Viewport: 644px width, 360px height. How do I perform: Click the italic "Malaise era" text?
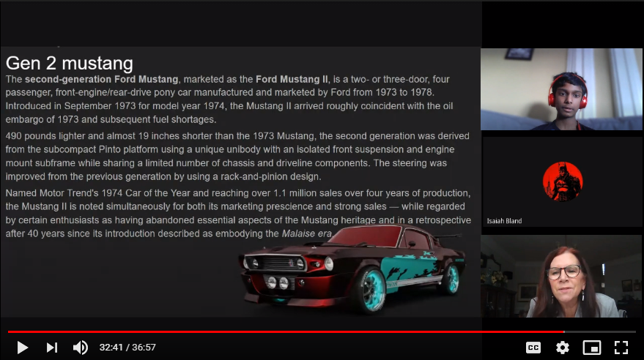click(x=307, y=233)
